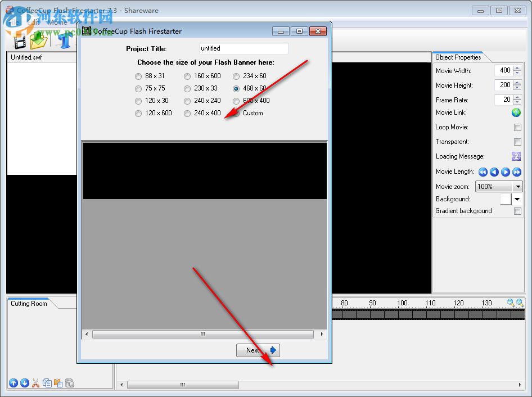The image size is (532, 397).
Task: Close the CoffeeCup Flash Firestarter dialog
Action: click(x=318, y=31)
